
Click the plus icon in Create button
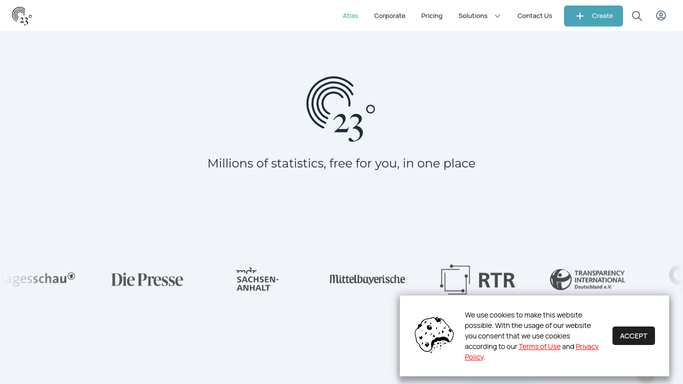580,16
